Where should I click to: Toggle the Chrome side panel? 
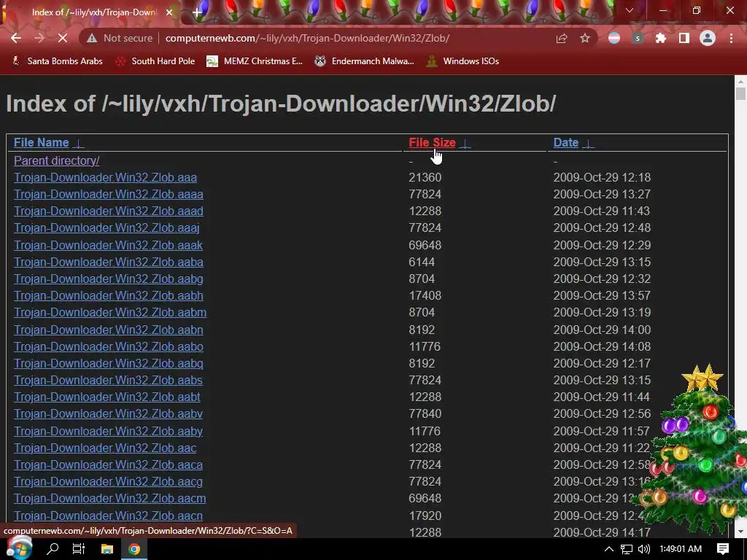[x=684, y=38]
